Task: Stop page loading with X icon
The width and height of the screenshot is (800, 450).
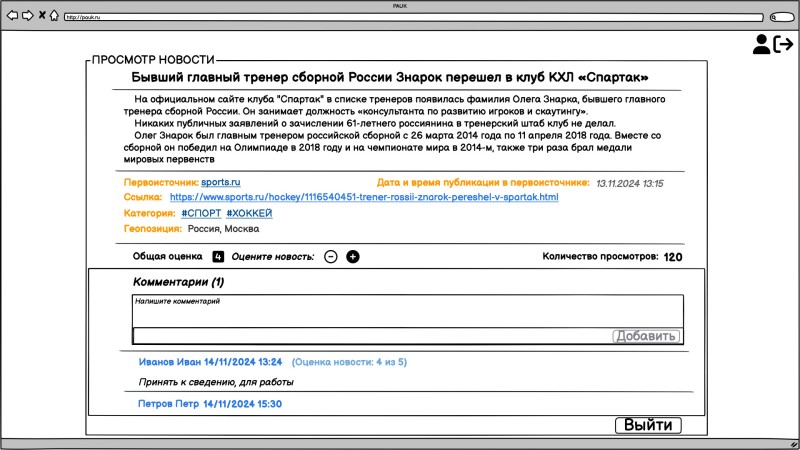Action: tap(42, 15)
